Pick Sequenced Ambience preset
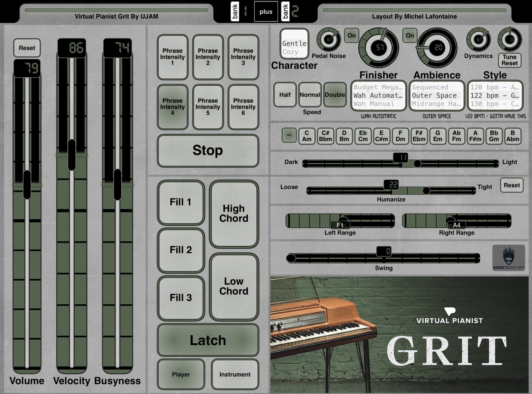The height and width of the screenshot is (394, 532). tap(430, 87)
